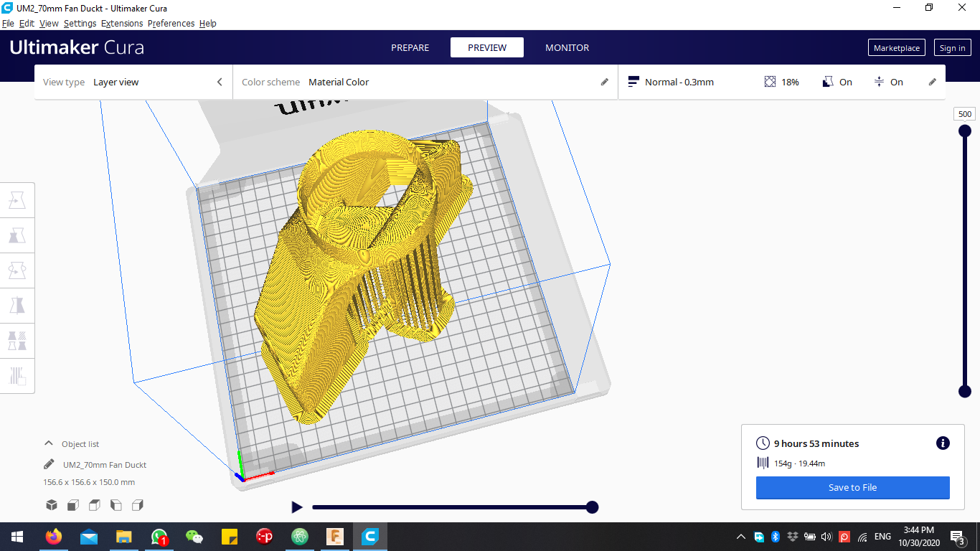Screen dimensions: 980x551
Task: Click the adhesion On indicator
Action: tap(887, 82)
